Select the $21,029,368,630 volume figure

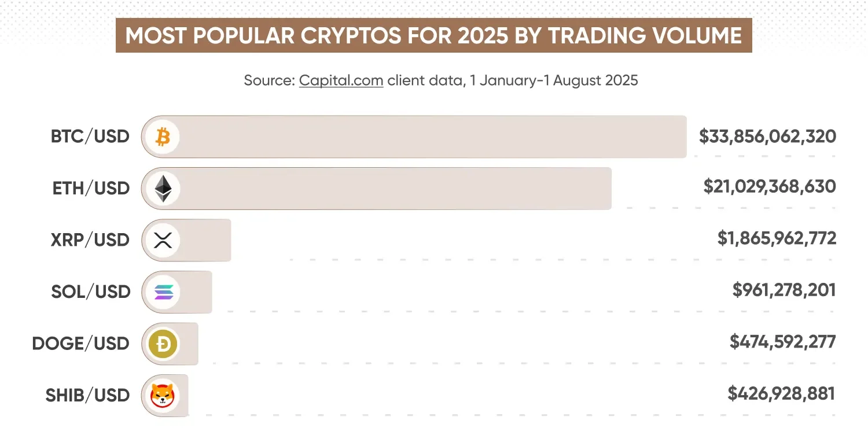coord(770,187)
